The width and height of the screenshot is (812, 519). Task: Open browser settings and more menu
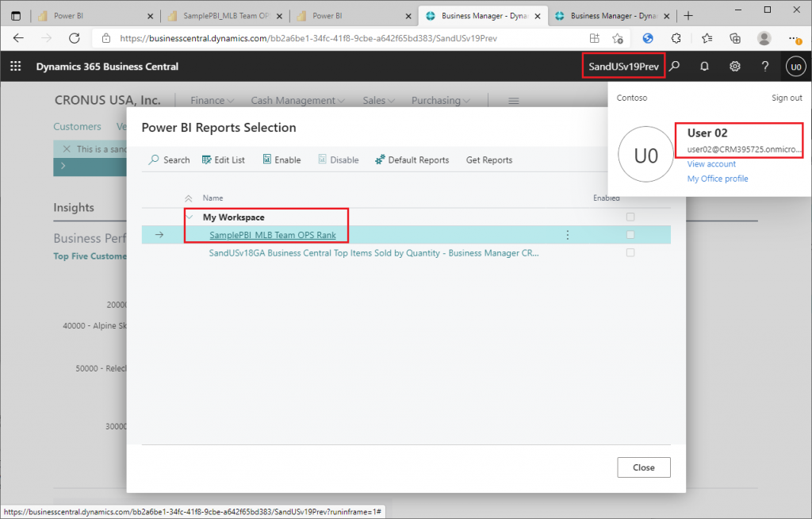point(794,38)
